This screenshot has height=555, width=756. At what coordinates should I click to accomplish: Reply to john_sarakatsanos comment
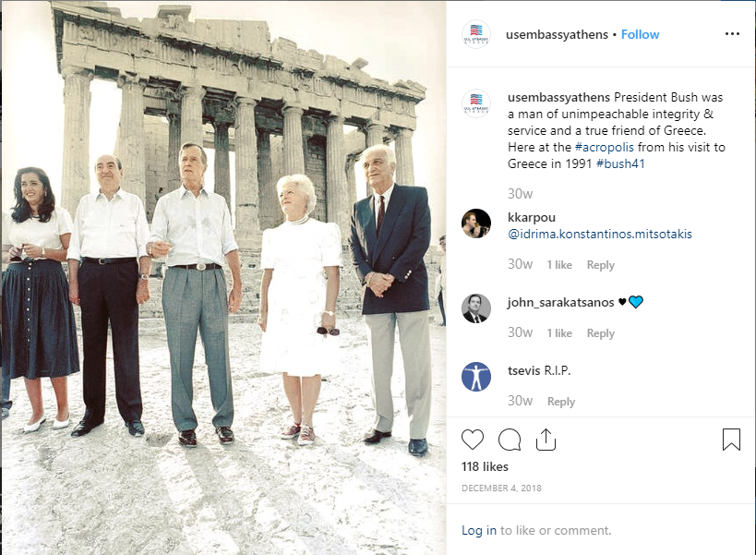tap(600, 333)
